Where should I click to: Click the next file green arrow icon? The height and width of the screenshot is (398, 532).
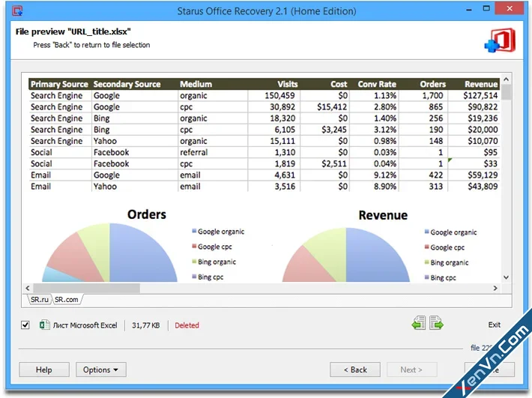(436, 323)
